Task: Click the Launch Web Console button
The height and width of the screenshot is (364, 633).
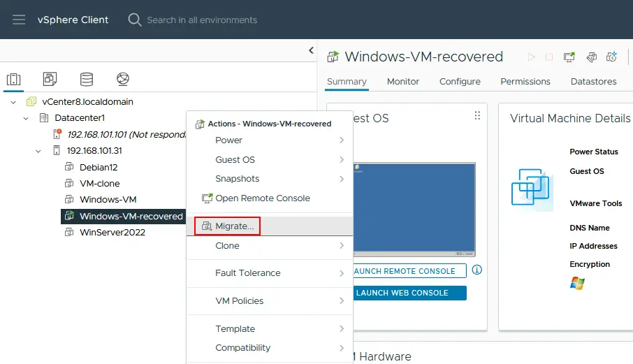Action: coord(409,293)
